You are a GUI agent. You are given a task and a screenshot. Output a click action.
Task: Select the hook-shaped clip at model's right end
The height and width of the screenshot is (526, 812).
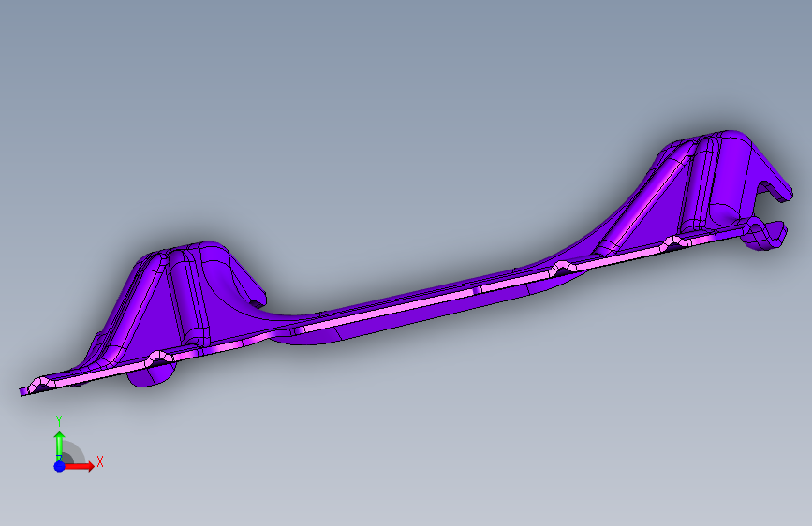(x=765, y=235)
